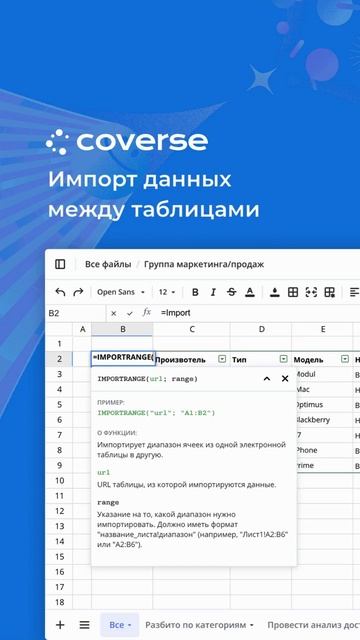
Task: Select row 1 header
Action: click(59, 344)
